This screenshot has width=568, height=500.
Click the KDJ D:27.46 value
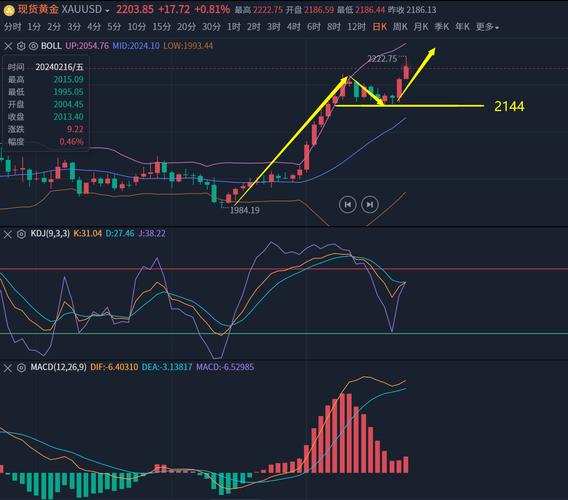click(120, 234)
